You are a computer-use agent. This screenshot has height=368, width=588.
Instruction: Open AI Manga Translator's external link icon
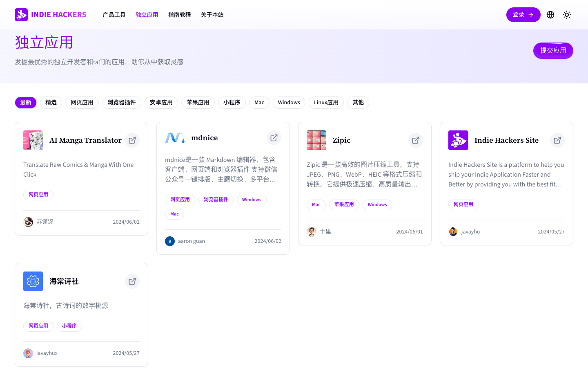132,140
